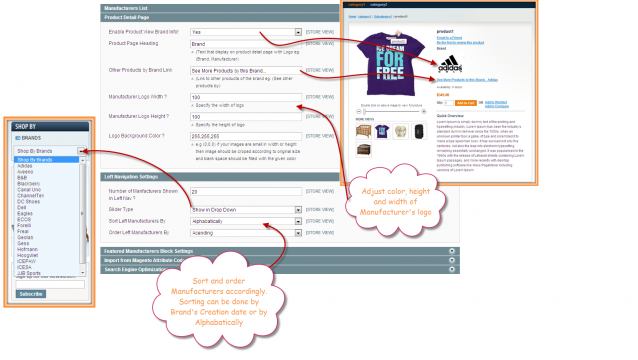
Task: Open See More Products by this Brand link
Action: click(x=467, y=80)
